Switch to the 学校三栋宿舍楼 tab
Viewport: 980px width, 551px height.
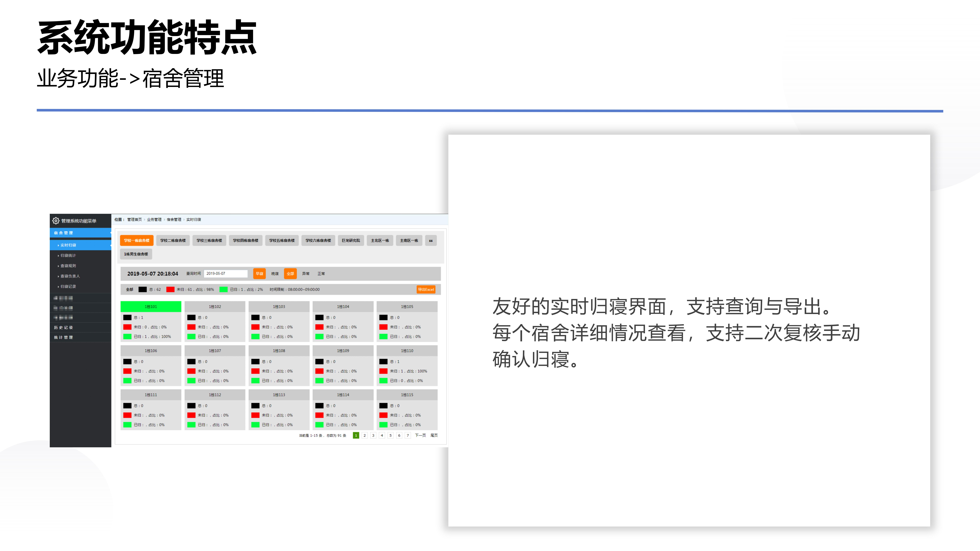[209, 240]
